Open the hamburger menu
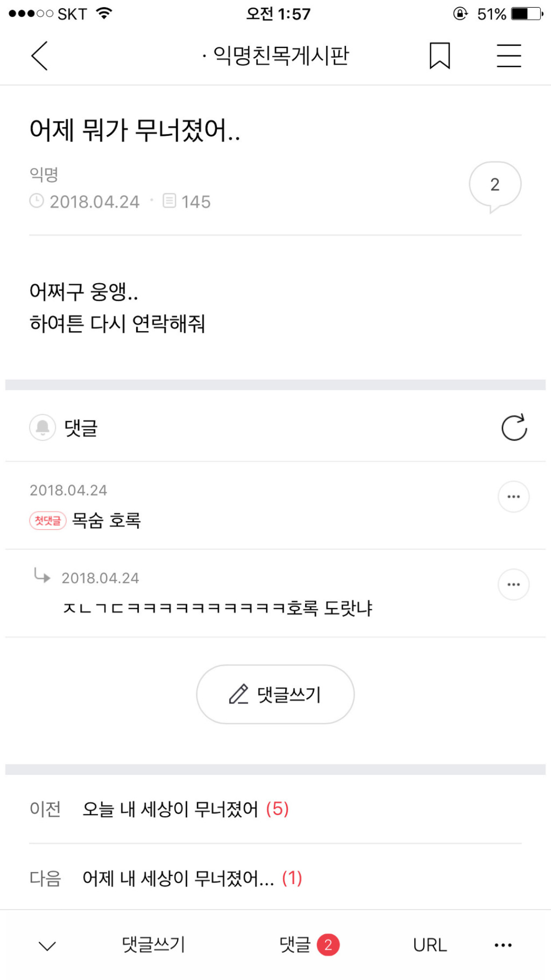Screen dimensions: 551x980 point(509,56)
